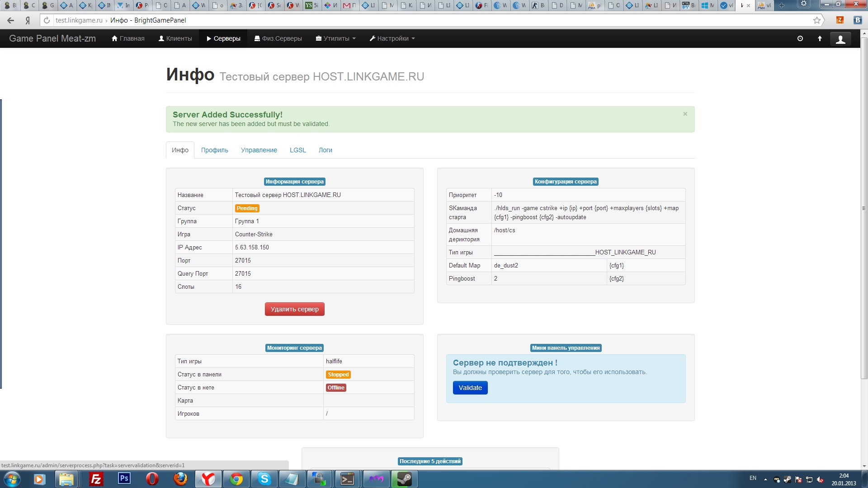Open the user profile icon menu
Viewport: 868px width, 488px height.
point(840,39)
